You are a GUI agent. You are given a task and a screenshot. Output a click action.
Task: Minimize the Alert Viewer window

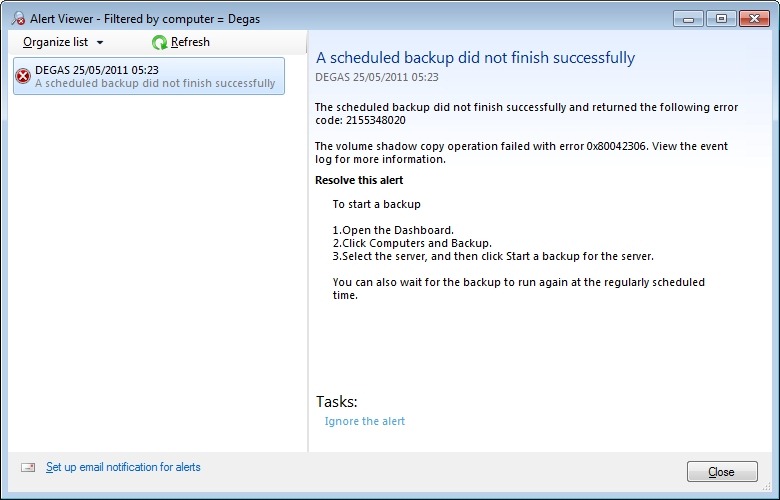click(x=688, y=18)
